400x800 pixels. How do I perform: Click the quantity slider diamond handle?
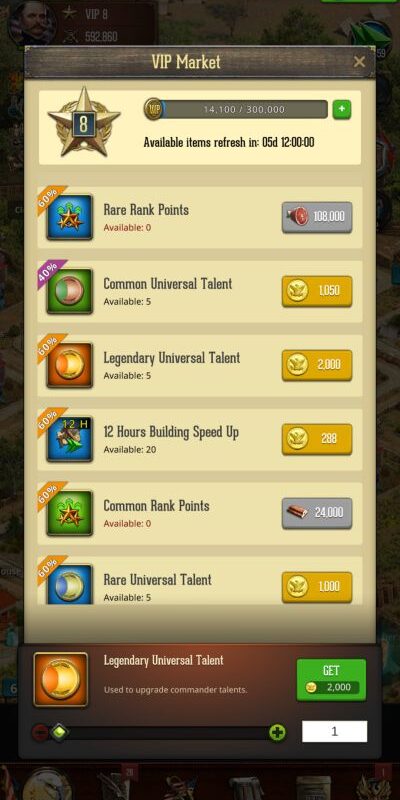60,733
